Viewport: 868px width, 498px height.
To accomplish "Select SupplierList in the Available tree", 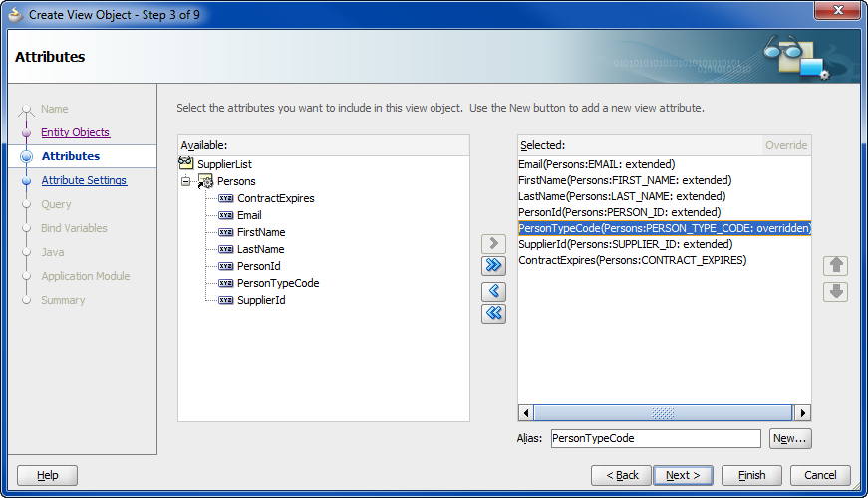I will tap(224, 164).
